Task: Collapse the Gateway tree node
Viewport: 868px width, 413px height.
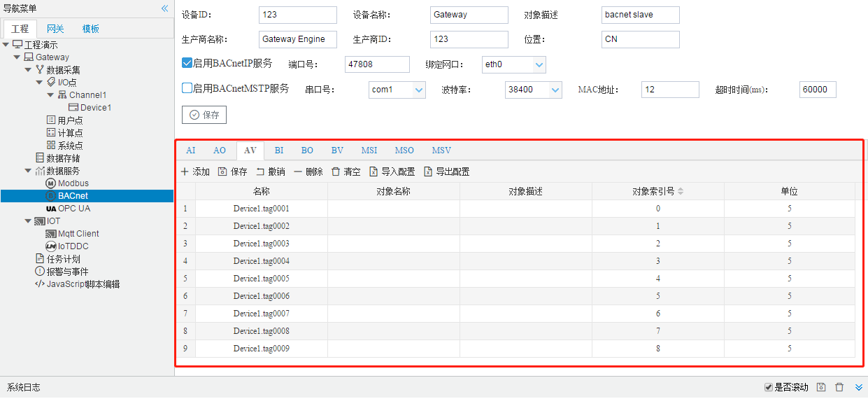Action: 17,57
